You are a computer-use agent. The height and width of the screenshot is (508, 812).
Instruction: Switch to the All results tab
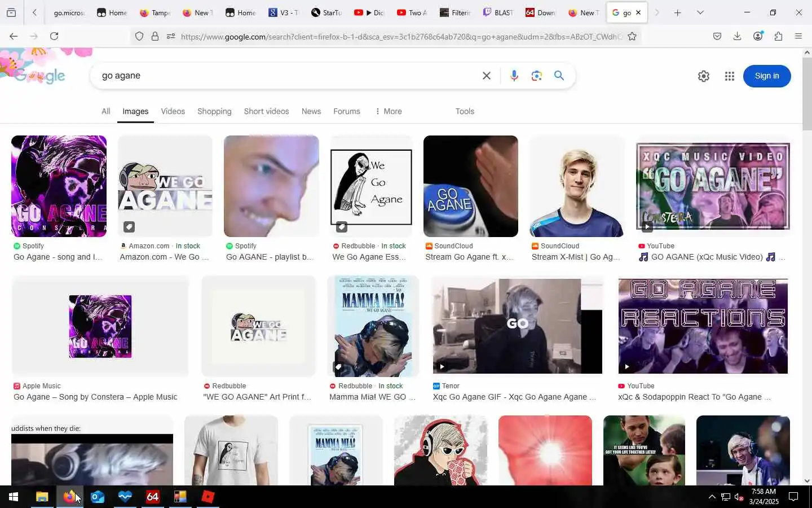[x=105, y=111]
